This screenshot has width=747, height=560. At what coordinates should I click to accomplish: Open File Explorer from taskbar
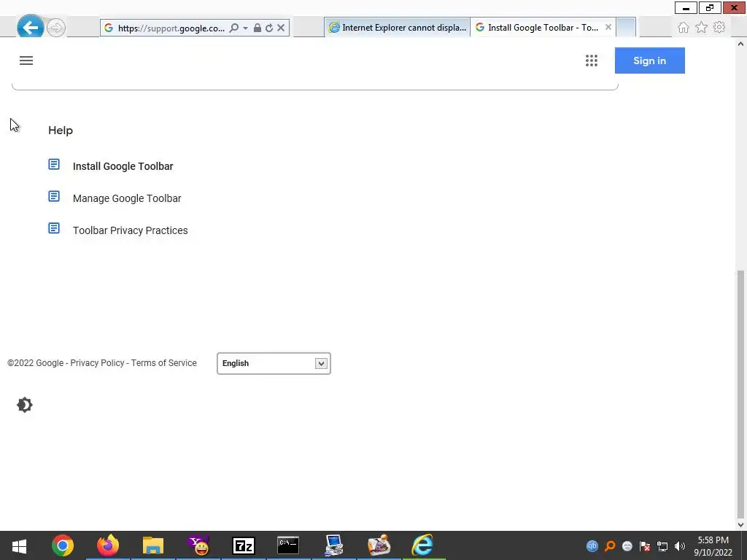(153, 545)
